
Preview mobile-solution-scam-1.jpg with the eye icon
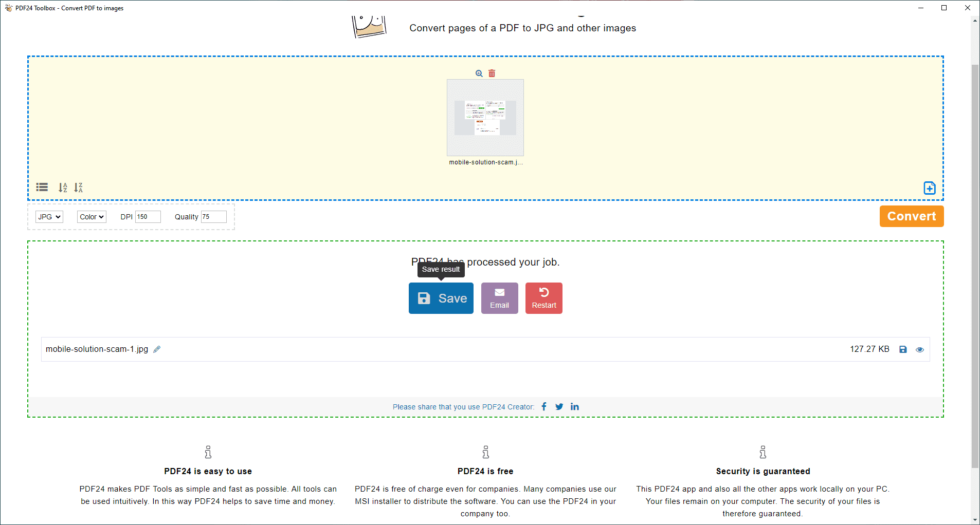click(920, 349)
